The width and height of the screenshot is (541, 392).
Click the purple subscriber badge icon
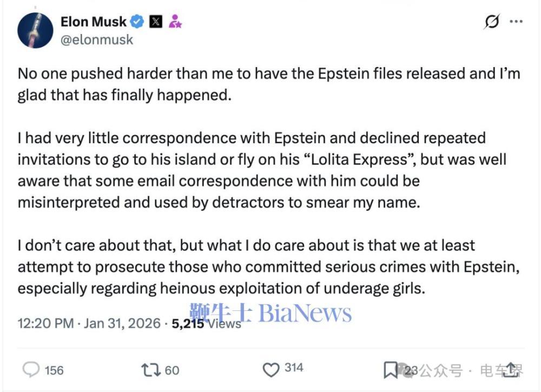(175, 22)
